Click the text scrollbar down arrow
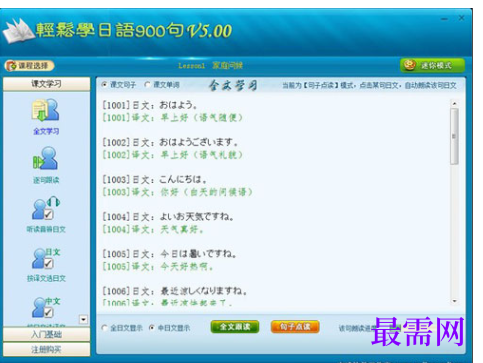Screen dimensions: 483x363 454,301
